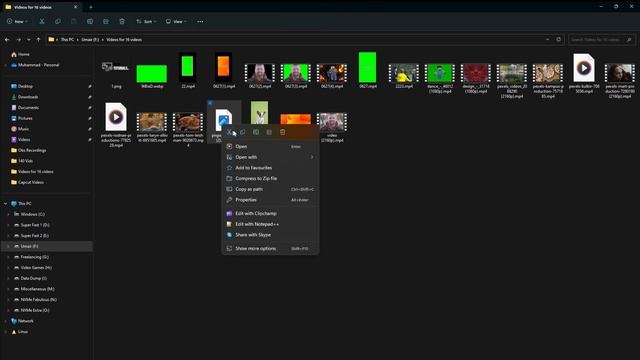Select Compress to Zip file
Screen dimensions: 640x360
[x=270, y=178]
